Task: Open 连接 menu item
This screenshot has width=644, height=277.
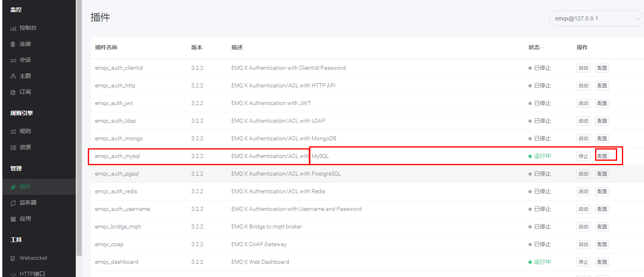Action: point(39,44)
